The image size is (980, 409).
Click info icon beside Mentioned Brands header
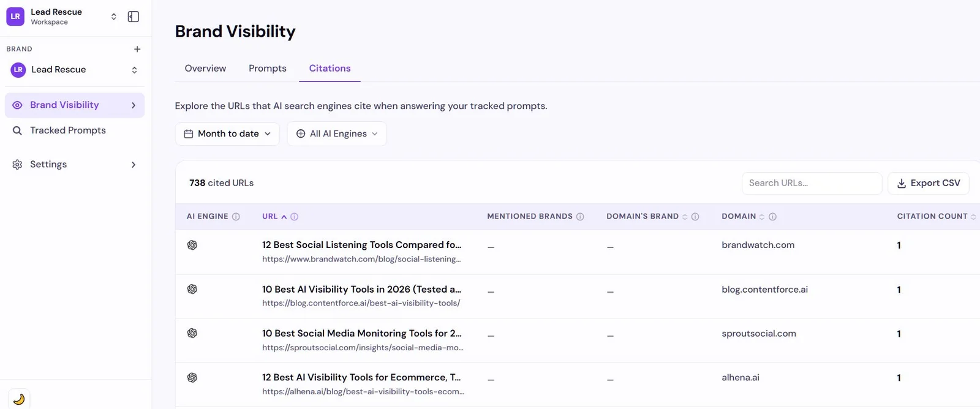(x=580, y=217)
